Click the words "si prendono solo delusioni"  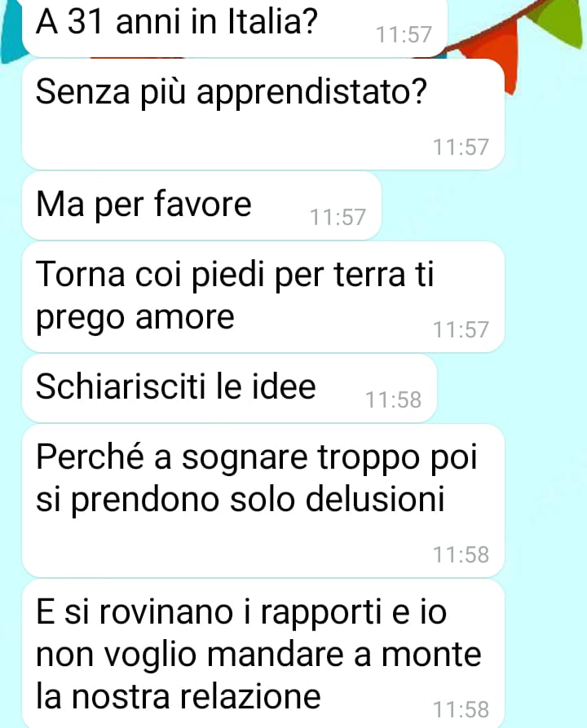coord(241,500)
